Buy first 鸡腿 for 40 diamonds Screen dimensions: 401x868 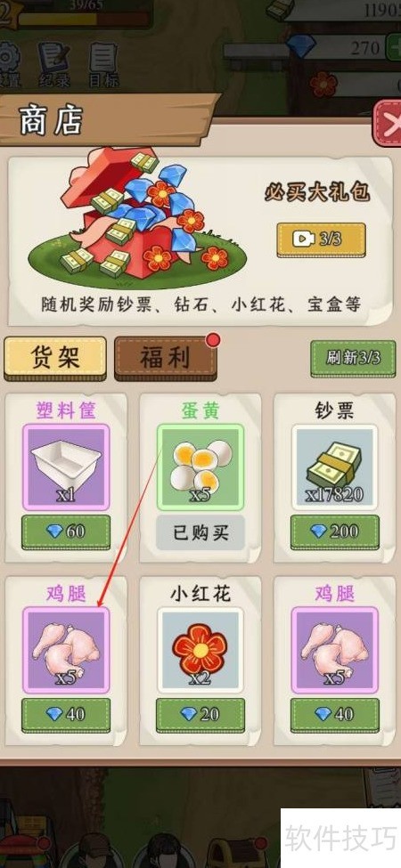(66, 715)
